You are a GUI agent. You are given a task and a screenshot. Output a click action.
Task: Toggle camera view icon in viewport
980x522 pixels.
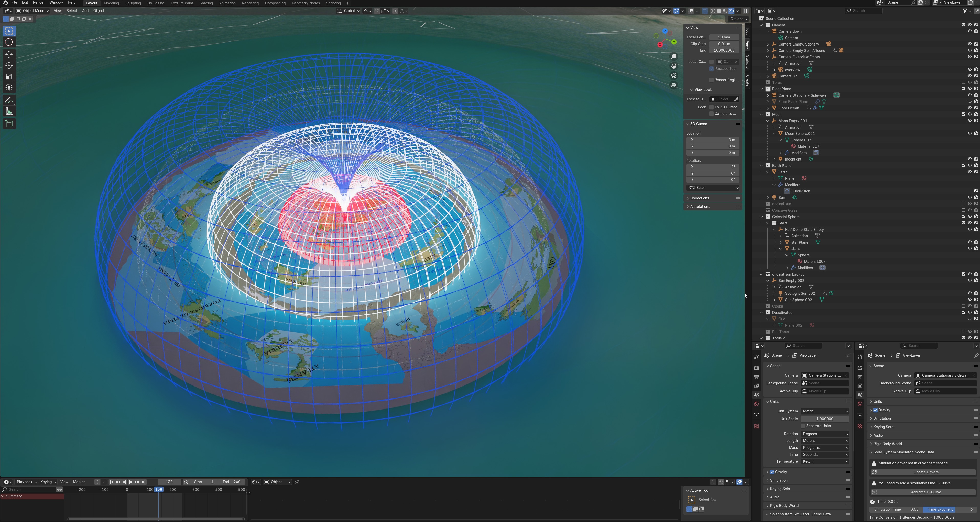point(674,76)
